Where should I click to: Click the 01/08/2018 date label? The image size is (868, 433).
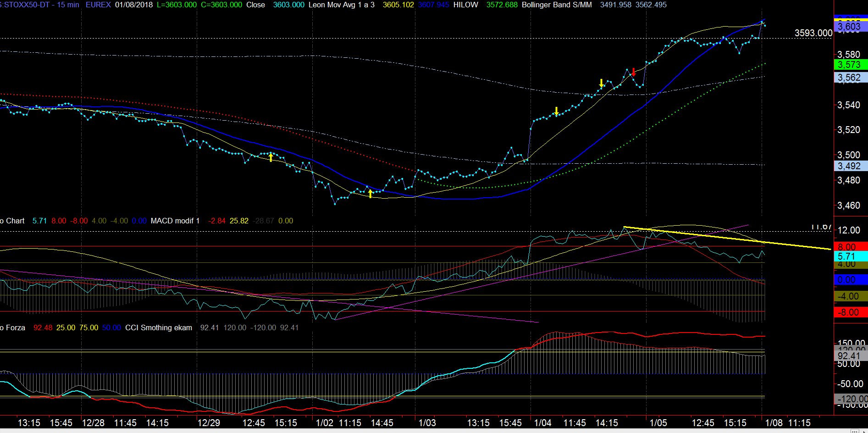tap(134, 5)
